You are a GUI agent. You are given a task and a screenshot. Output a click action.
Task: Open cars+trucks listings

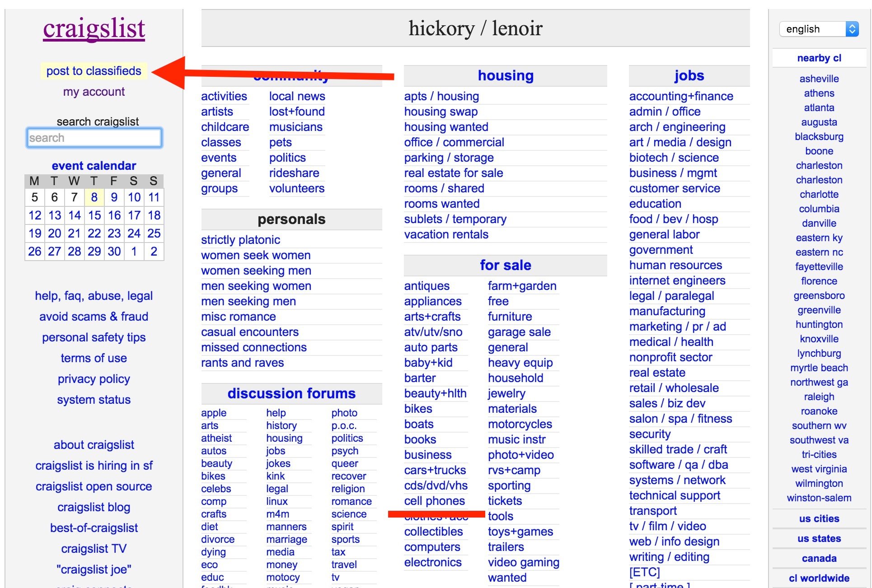435,470
